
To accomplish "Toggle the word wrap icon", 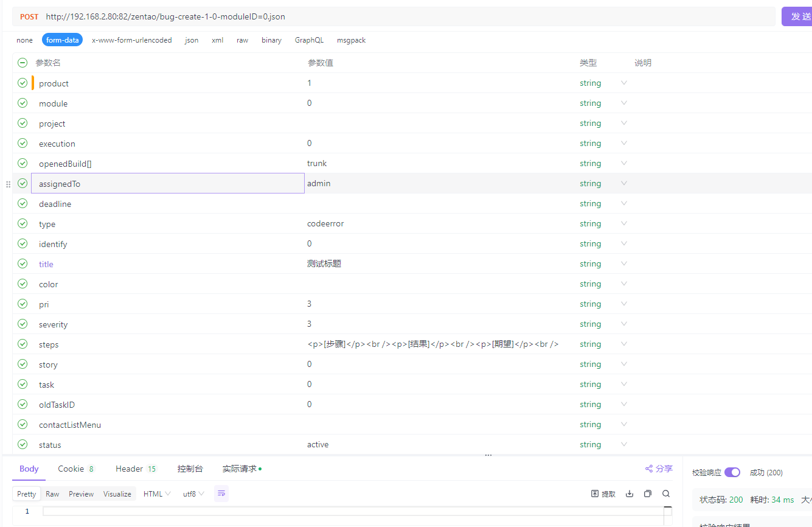I will pyautogui.click(x=221, y=494).
